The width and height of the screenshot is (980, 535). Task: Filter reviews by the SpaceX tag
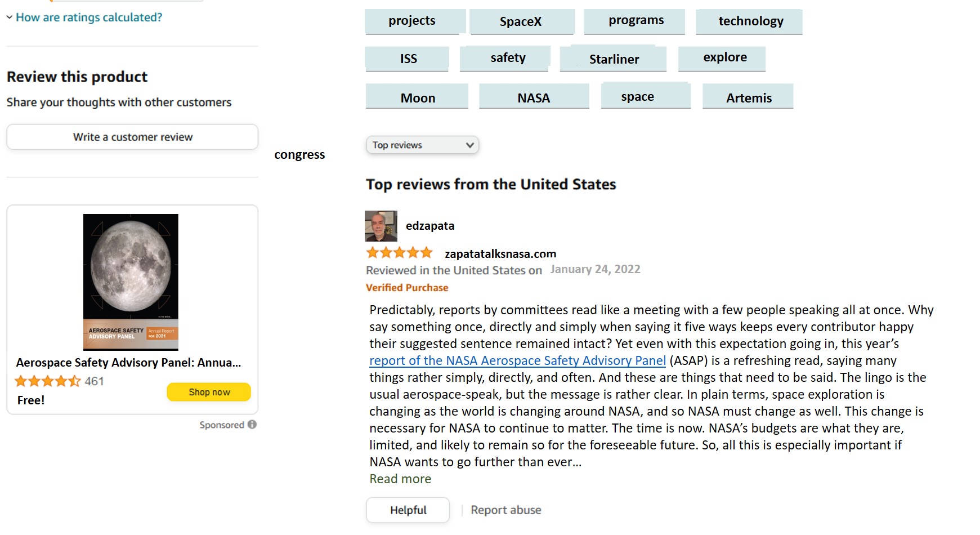(x=521, y=22)
